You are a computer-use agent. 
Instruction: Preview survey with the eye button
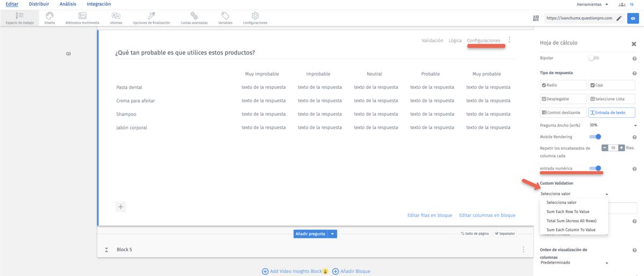(x=633, y=18)
